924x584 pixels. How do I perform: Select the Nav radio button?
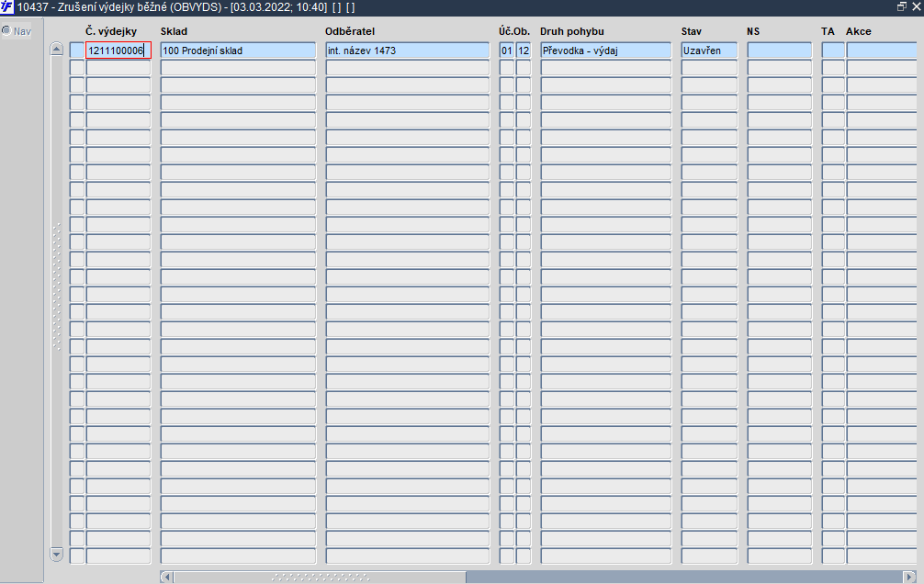[6, 30]
